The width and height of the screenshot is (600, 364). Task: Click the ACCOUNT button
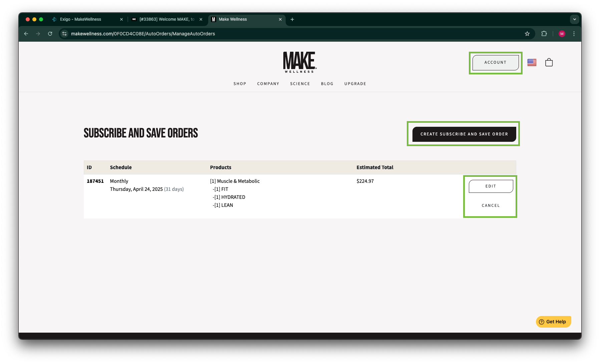click(496, 62)
